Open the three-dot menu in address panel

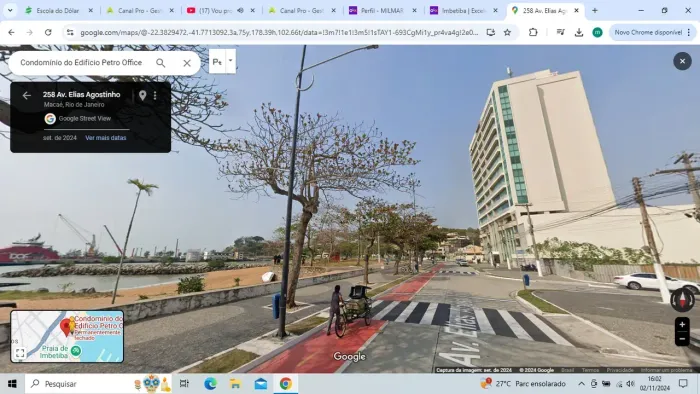(x=155, y=95)
